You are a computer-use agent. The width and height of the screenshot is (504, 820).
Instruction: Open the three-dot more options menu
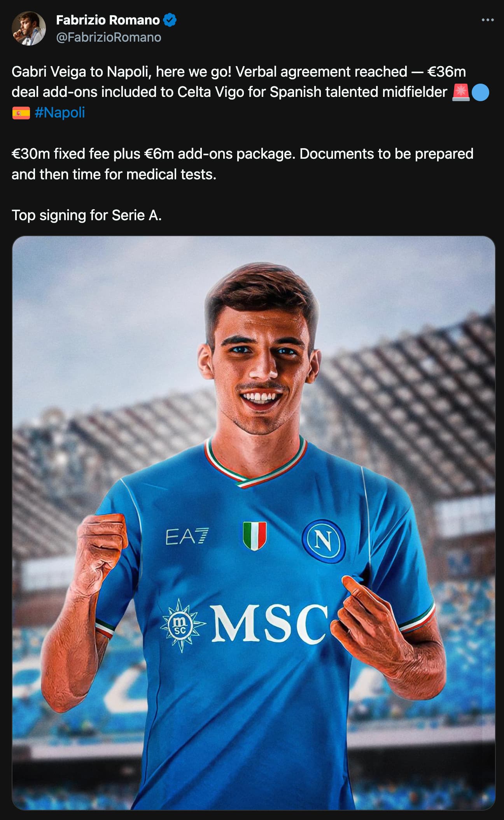coord(487,20)
